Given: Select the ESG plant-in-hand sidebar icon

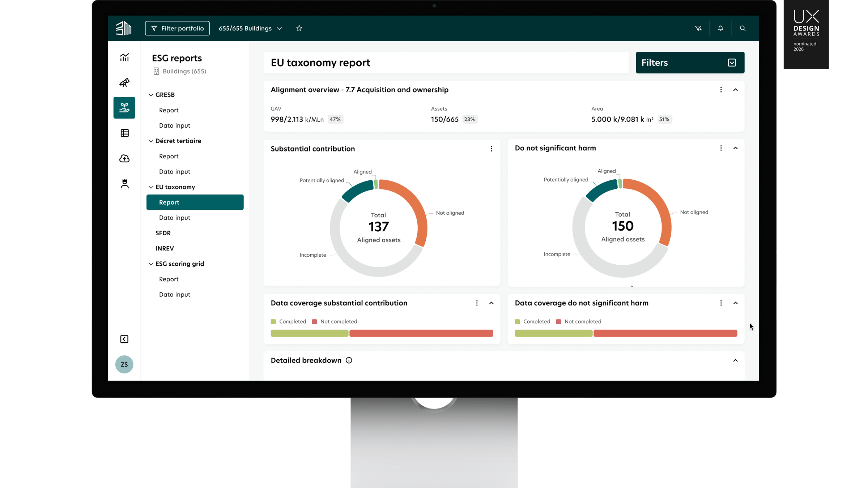Looking at the screenshot, I should click(124, 108).
